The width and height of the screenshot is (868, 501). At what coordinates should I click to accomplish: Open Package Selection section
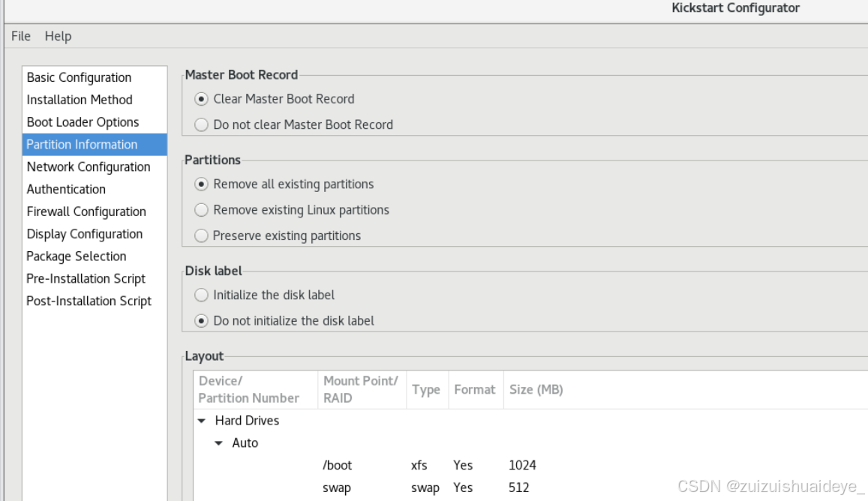[x=95, y=256]
